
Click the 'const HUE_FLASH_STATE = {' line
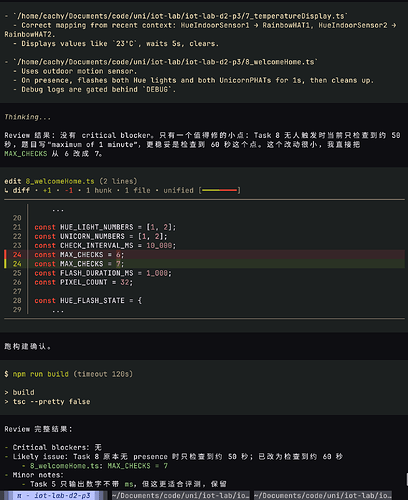point(88,301)
